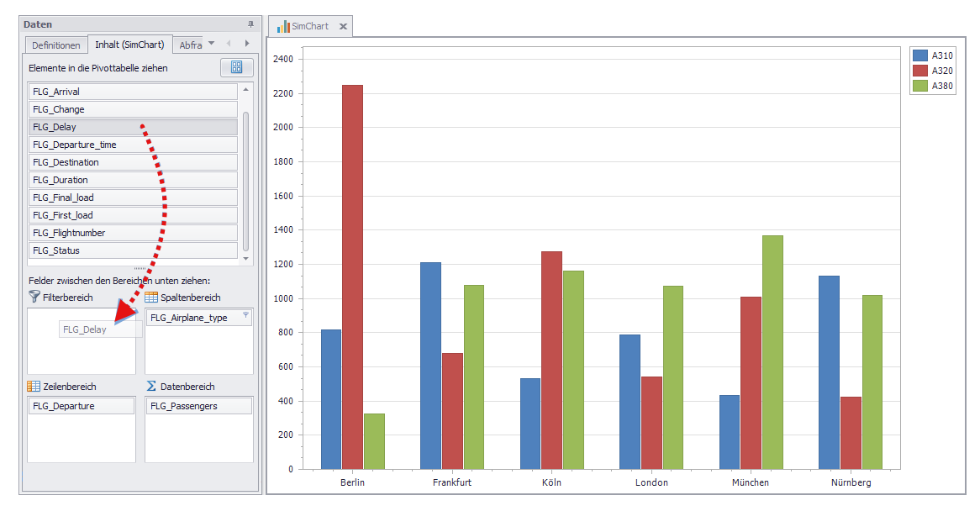980x511 pixels.
Task: Click the table icon beside Spaltenbereich
Action: [x=151, y=297]
